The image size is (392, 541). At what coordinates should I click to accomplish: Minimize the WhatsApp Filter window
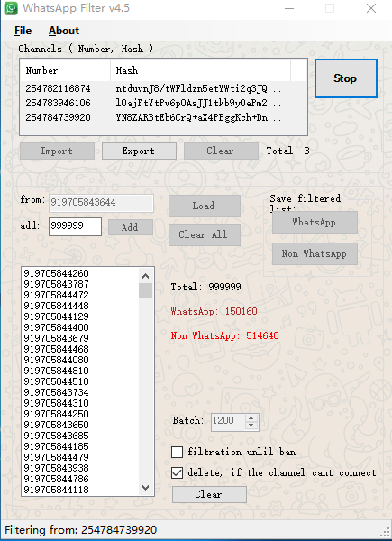pos(289,8)
